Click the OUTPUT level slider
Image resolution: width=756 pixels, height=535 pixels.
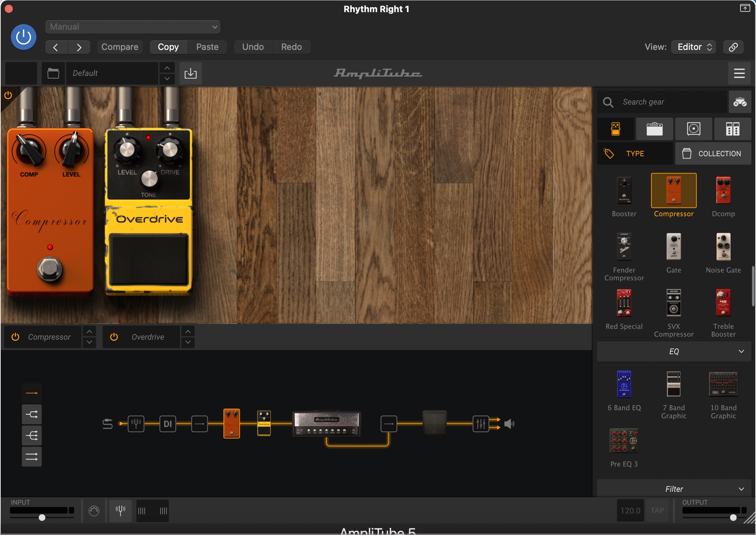(715, 517)
